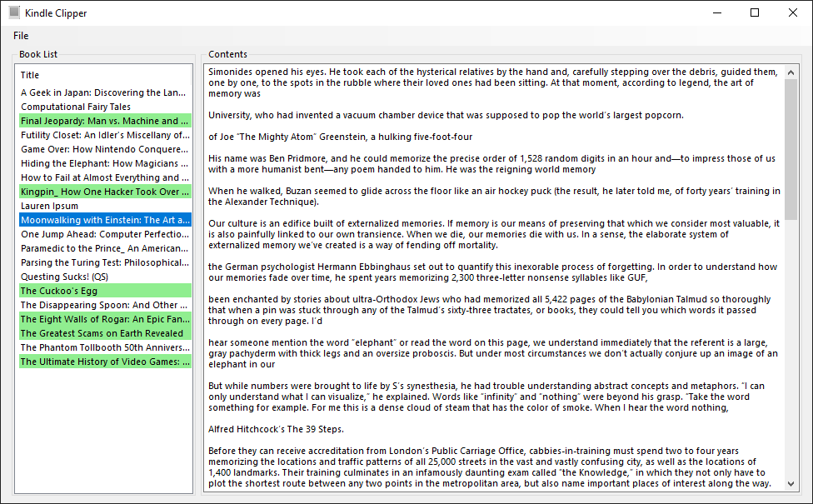Select 'The Eight Walls of Rogar' book
813x504 pixels.
[x=105, y=319]
